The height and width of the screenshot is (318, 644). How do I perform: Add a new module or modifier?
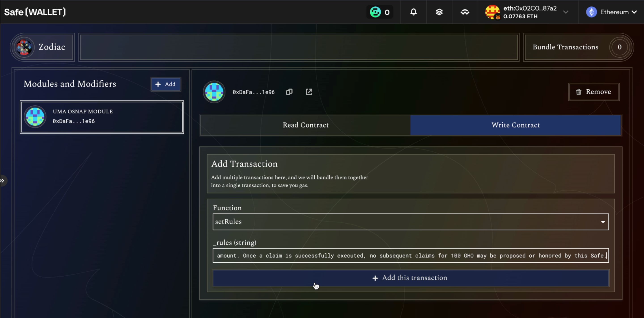(166, 84)
